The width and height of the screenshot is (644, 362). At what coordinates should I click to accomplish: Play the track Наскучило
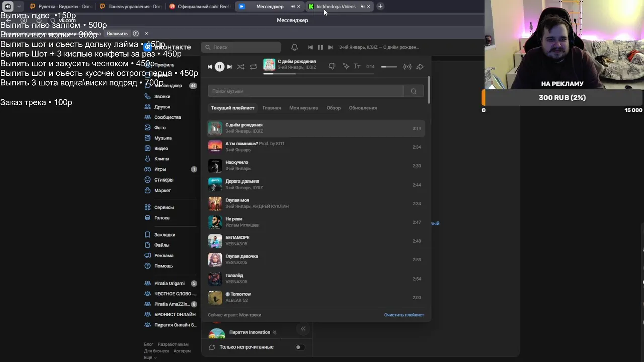(316, 165)
